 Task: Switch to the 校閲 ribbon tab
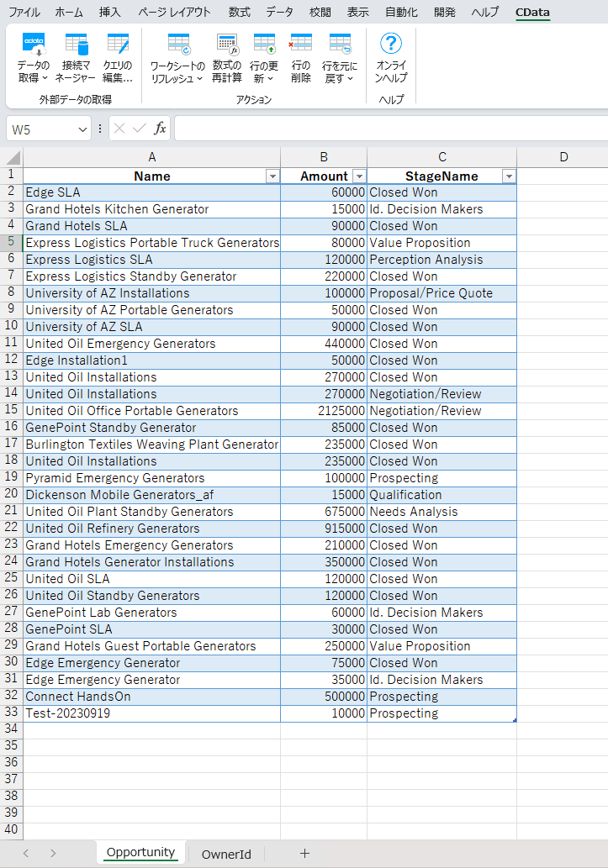coord(320,12)
